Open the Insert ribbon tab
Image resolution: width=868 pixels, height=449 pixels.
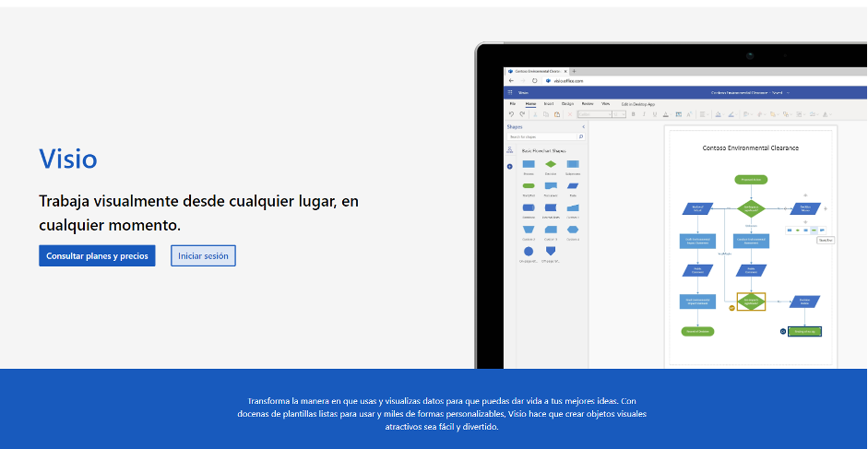[x=549, y=103]
